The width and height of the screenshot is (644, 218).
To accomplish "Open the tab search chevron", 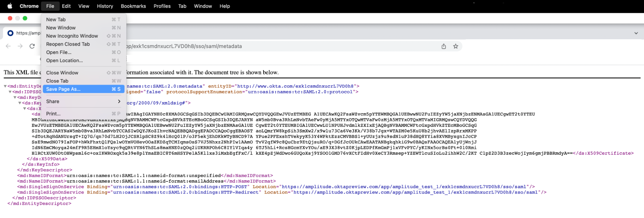I will (x=636, y=33).
